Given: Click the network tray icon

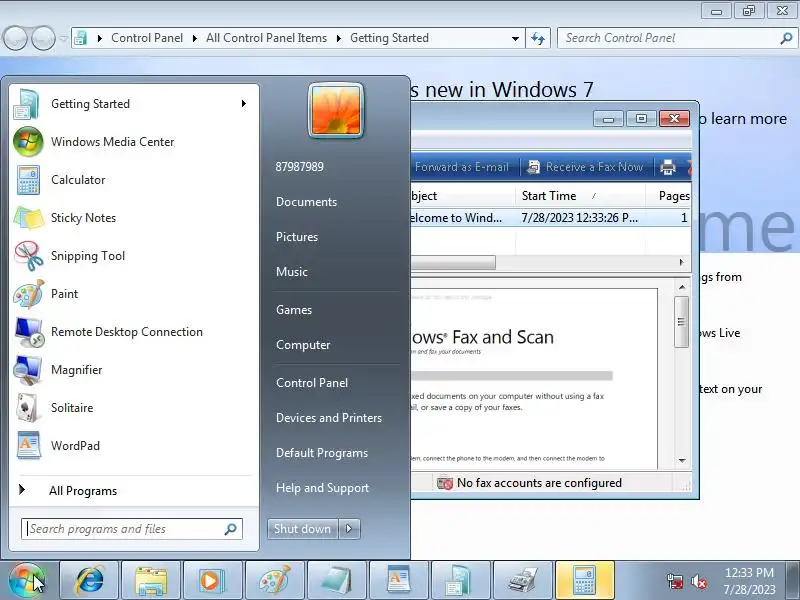Looking at the screenshot, I should pyautogui.click(x=674, y=581).
